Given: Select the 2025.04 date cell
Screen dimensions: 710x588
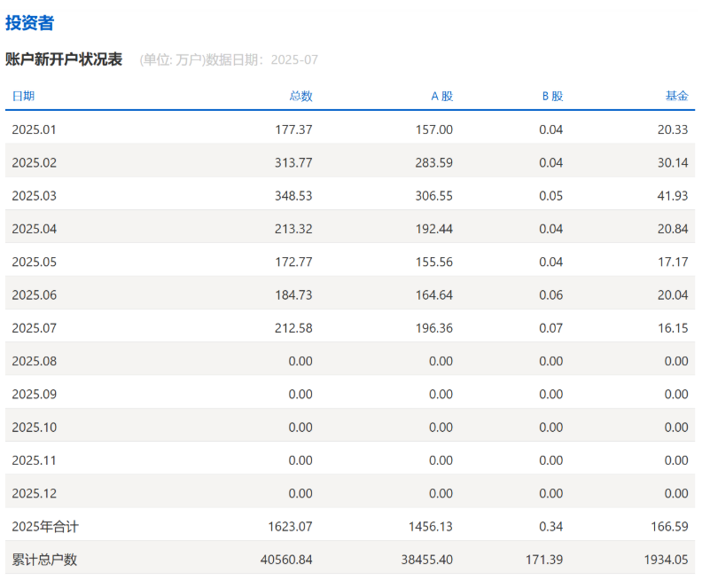Looking at the screenshot, I should [35, 229].
